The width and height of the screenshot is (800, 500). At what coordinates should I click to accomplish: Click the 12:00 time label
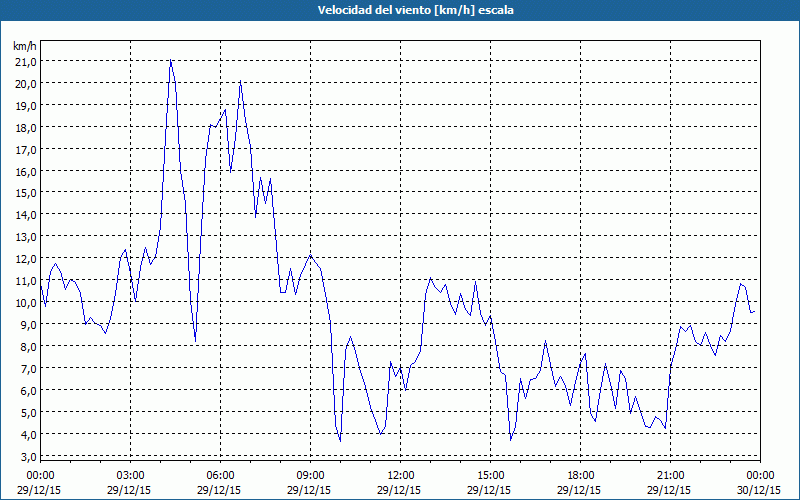(401, 476)
